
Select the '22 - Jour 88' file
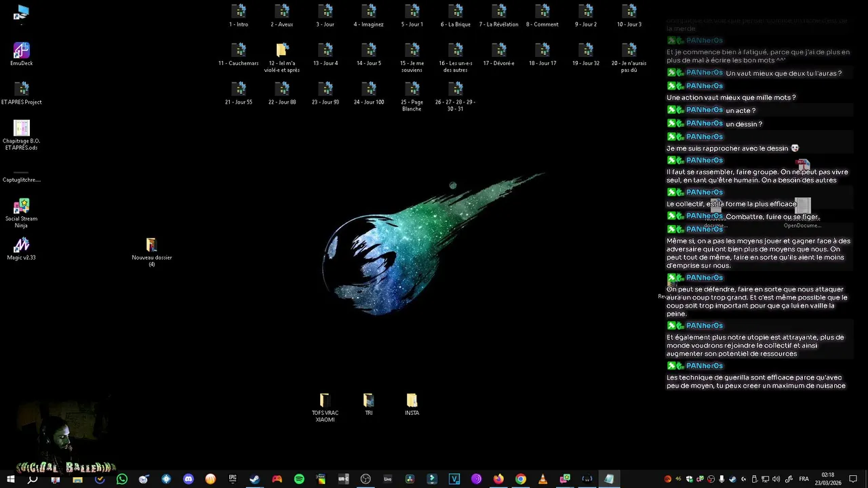[x=282, y=94]
